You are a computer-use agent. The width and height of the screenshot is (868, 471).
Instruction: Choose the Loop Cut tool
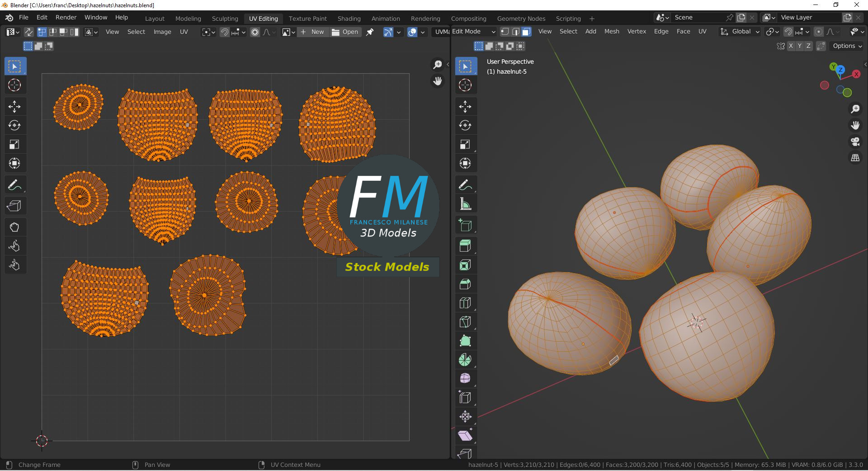465,303
